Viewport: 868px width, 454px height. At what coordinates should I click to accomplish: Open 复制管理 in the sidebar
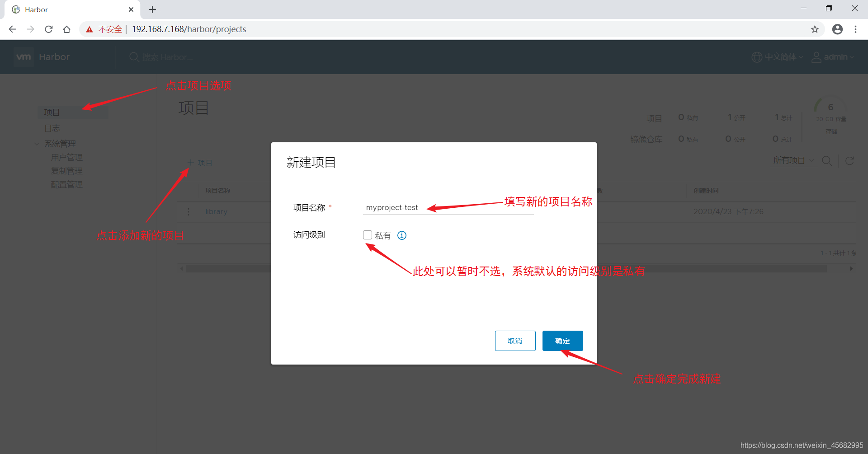tap(67, 171)
